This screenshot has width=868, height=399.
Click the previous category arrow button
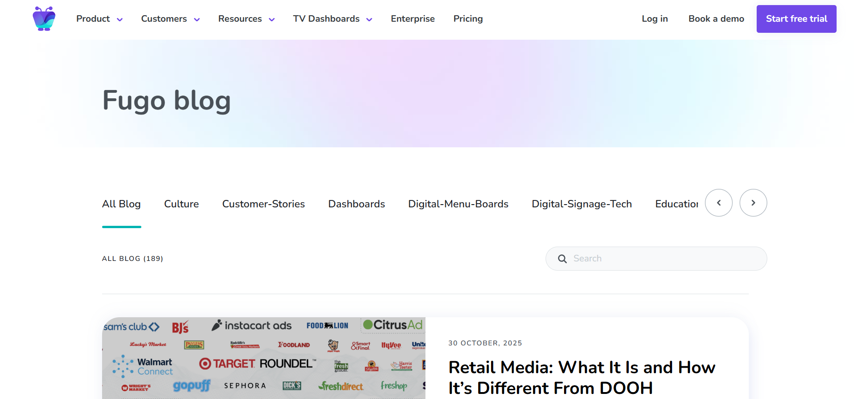click(x=718, y=203)
